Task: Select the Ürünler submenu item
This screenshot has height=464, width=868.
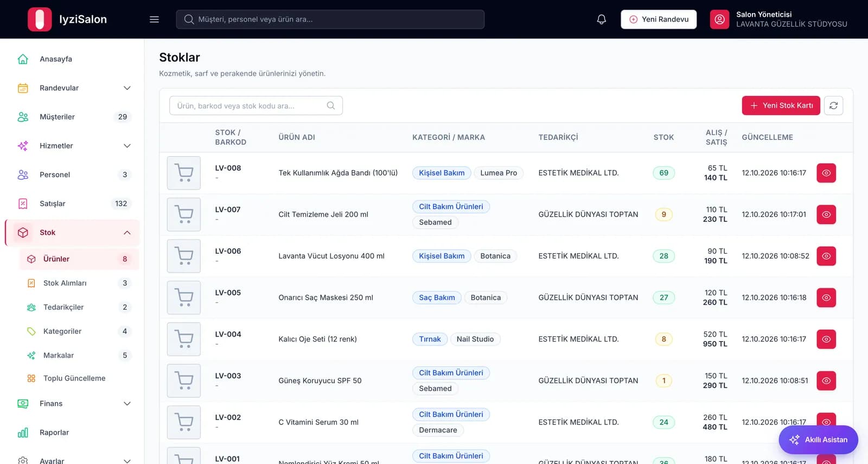Action: pos(79,259)
